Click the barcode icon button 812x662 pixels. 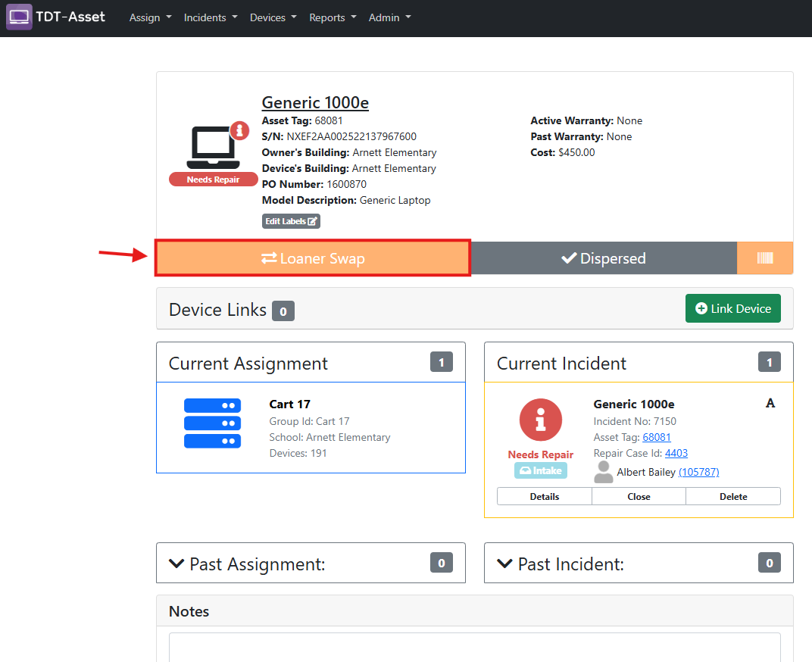click(x=765, y=258)
